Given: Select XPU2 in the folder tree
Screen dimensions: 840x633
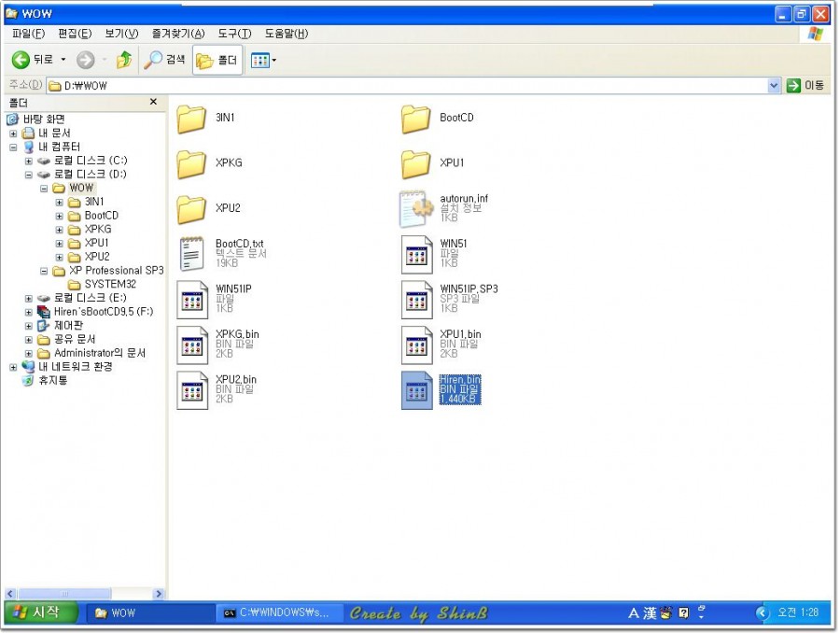Looking at the screenshot, I should point(97,257).
